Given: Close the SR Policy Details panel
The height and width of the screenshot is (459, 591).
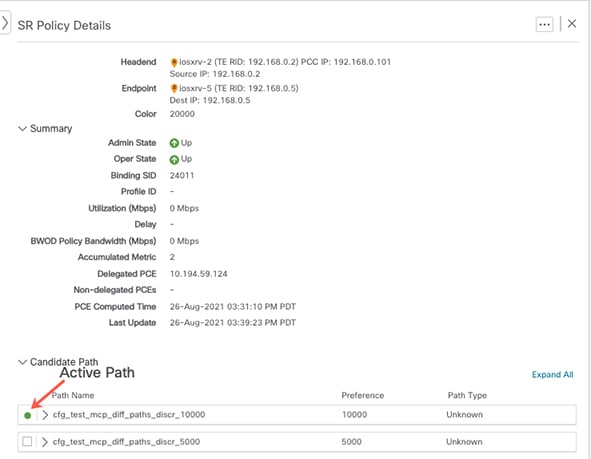Looking at the screenshot, I should (x=572, y=23).
